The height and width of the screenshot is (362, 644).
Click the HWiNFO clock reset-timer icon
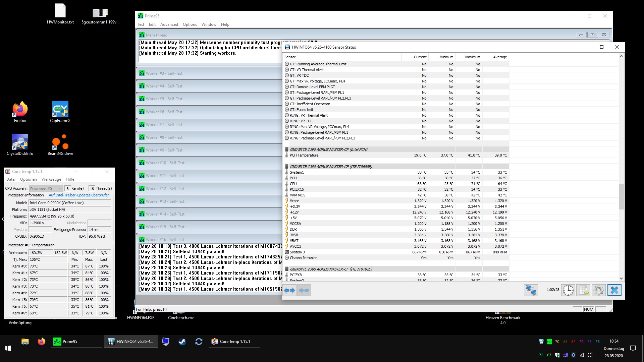[x=568, y=290]
